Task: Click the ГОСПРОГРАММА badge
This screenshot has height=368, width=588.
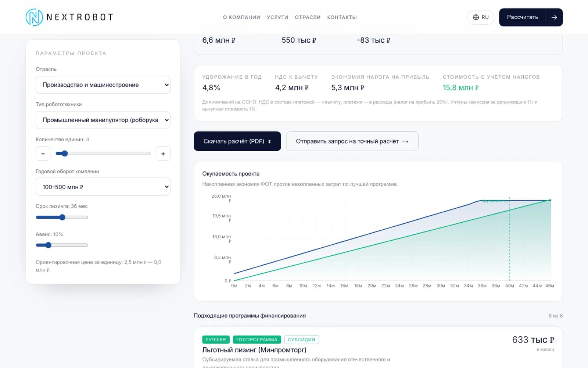Action: [257, 340]
